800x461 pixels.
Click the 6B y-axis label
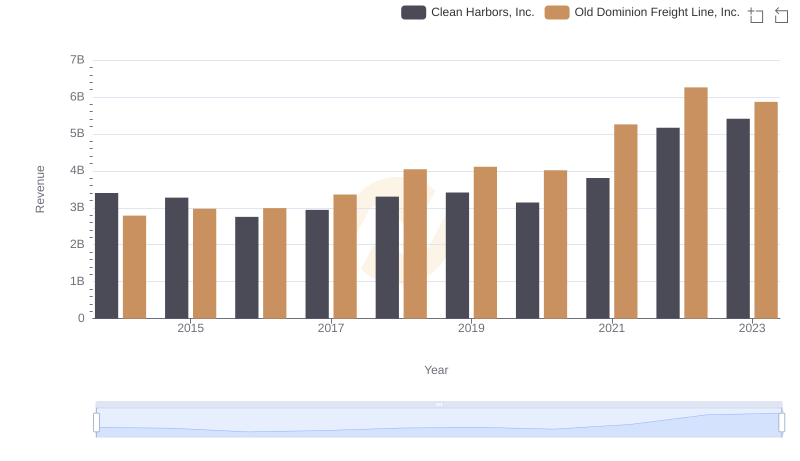pyautogui.click(x=77, y=97)
